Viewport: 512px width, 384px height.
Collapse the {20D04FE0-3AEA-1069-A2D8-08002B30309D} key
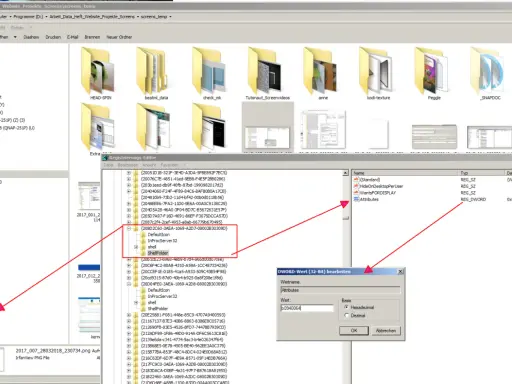[x=129, y=284]
